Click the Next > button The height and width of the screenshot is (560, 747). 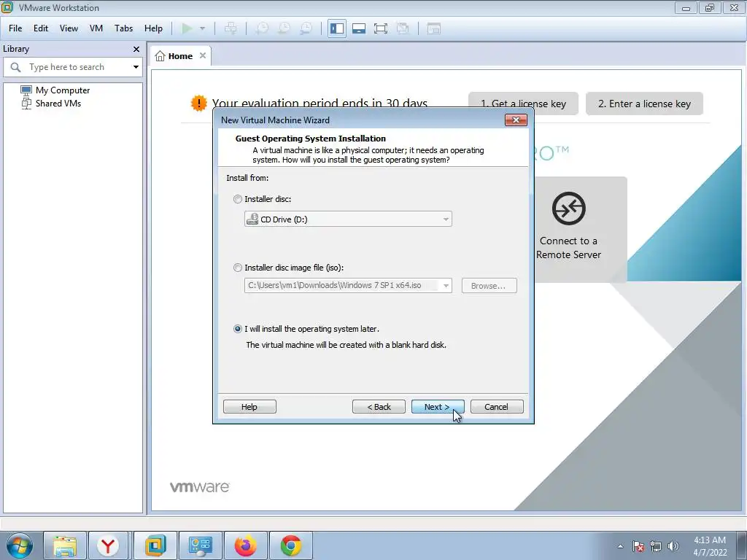[x=438, y=407]
